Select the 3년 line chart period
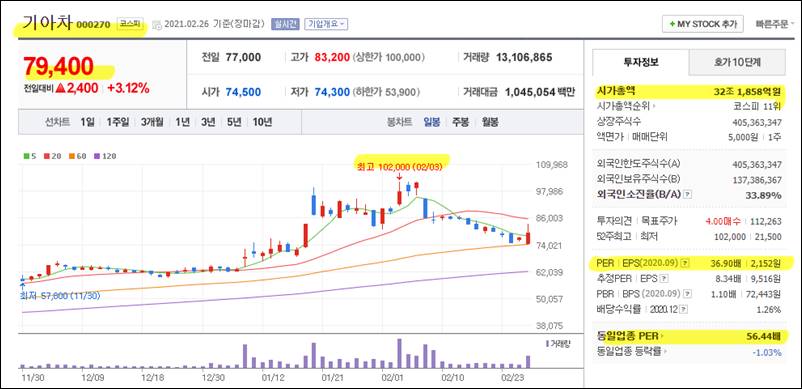Screen dimensions: 802x389 coord(208,122)
